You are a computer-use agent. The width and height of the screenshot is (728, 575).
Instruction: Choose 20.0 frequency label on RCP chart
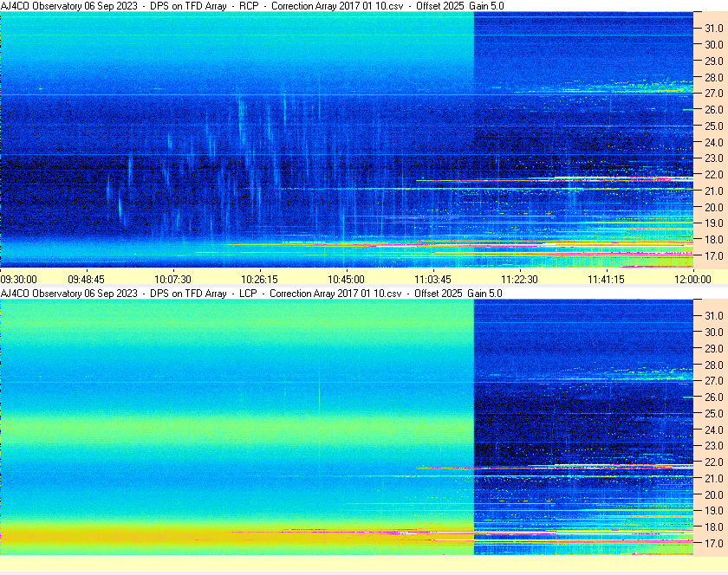(x=714, y=207)
